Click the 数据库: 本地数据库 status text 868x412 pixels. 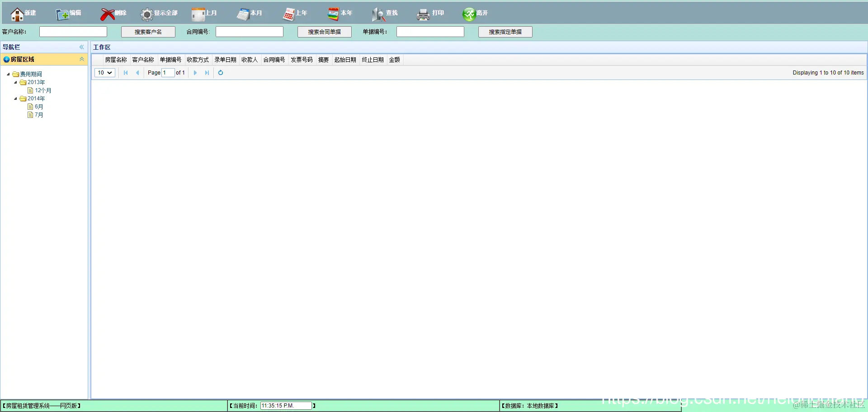click(529, 406)
